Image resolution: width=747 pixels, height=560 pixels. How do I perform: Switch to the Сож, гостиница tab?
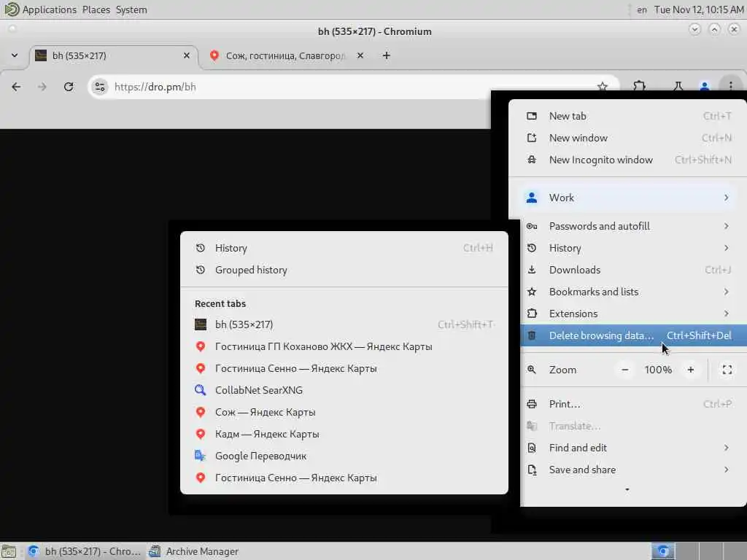(x=284, y=55)
